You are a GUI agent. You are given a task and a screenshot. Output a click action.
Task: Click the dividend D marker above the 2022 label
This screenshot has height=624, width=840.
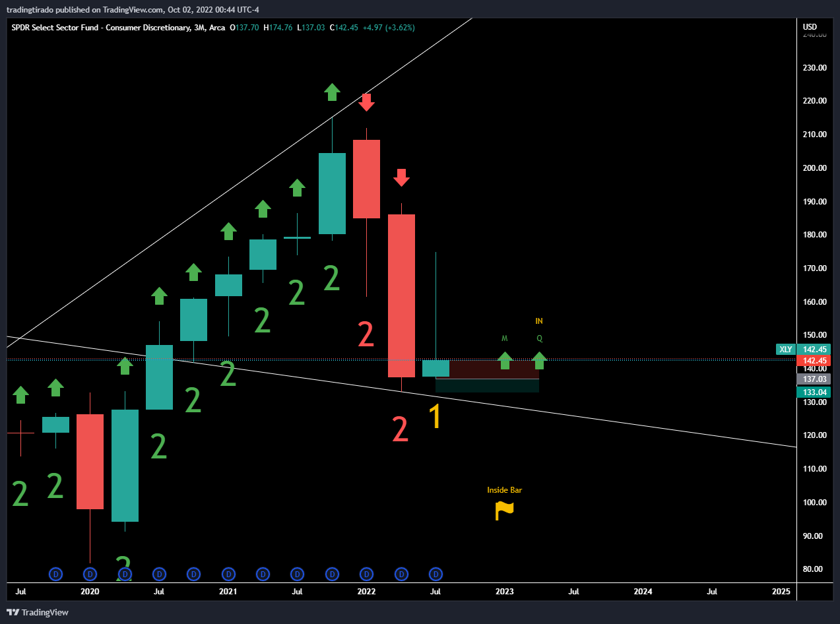coord(366,574)
